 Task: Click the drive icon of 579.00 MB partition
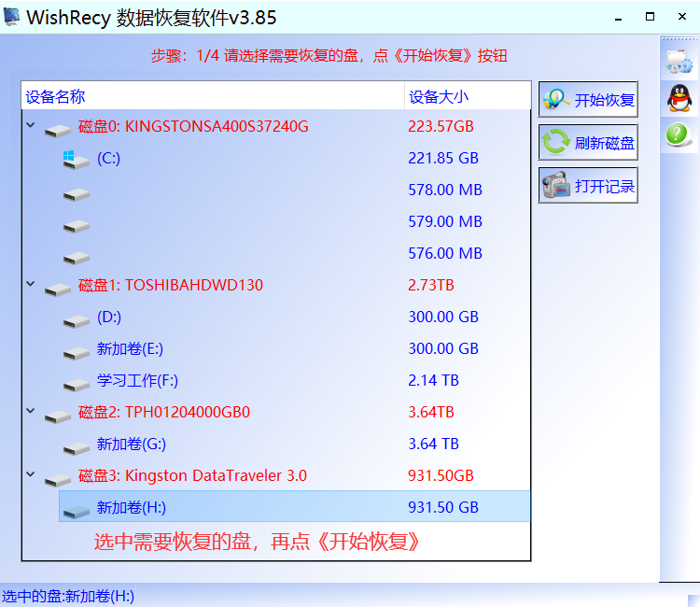[x=77, y=226]
